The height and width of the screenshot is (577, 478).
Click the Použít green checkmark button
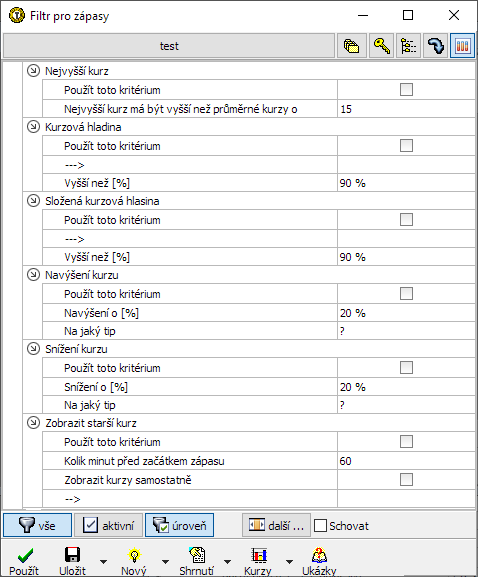pos(24,560)
